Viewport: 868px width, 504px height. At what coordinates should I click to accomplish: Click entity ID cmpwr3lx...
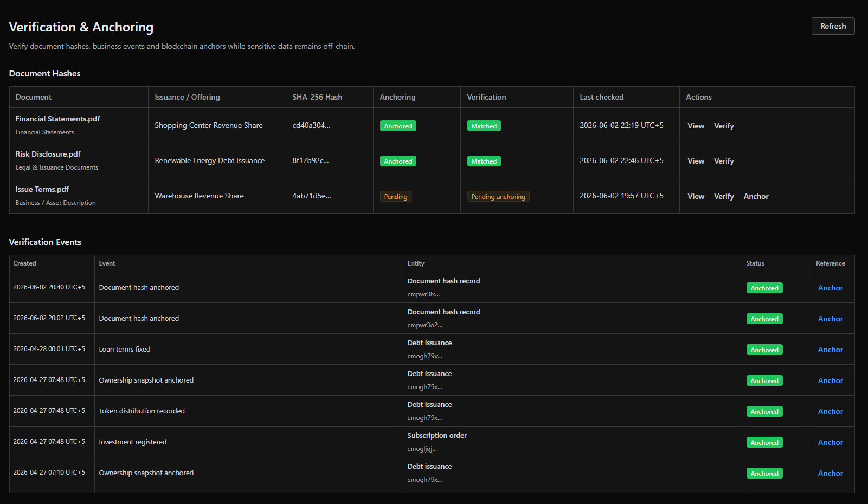(x=423, y=294)
